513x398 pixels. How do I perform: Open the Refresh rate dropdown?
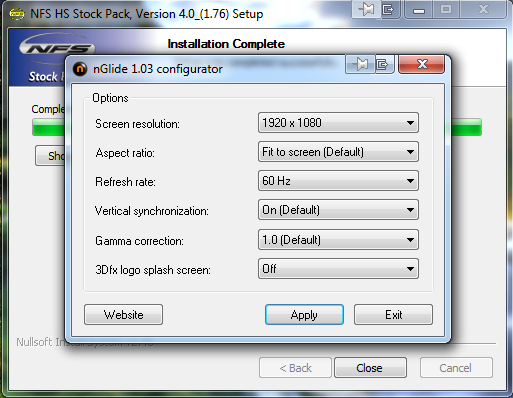[338, 181]
